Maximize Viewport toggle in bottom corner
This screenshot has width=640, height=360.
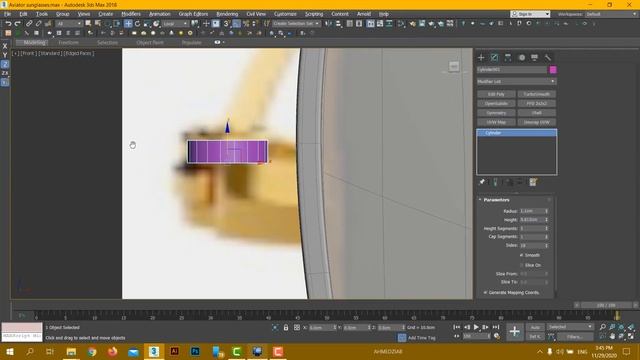[x=631, y=336]
